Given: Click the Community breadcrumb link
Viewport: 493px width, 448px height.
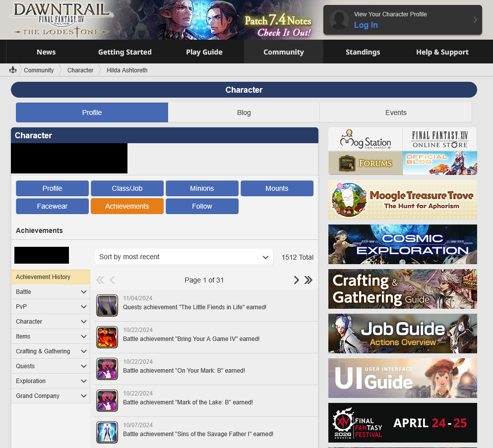Looking at the screenshot, I should coord(39,70).
